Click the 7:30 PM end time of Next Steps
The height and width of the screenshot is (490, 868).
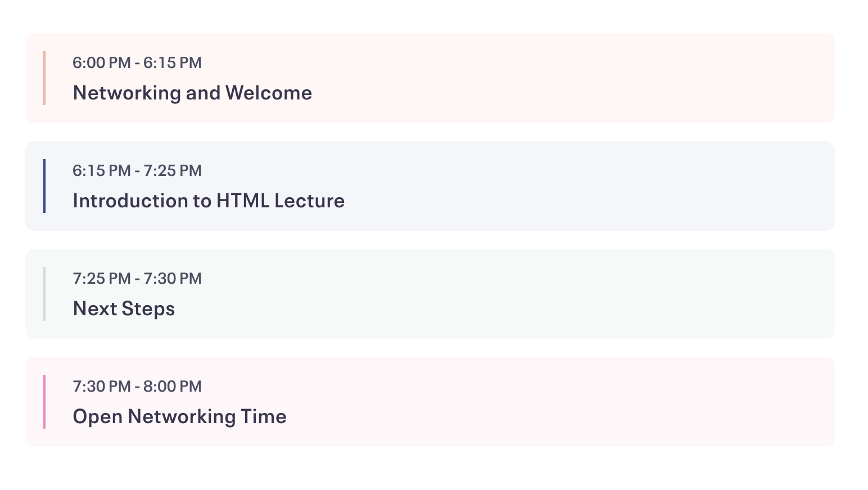coord(173,278)
